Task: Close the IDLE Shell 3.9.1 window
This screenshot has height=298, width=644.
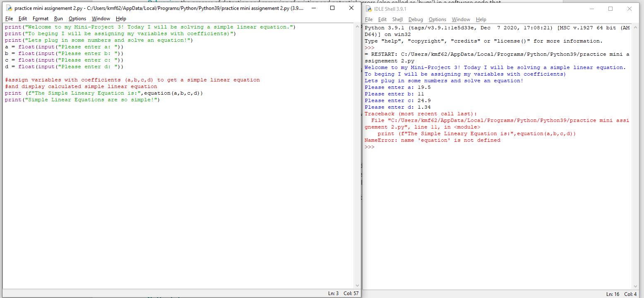Action: pos(630,9)
